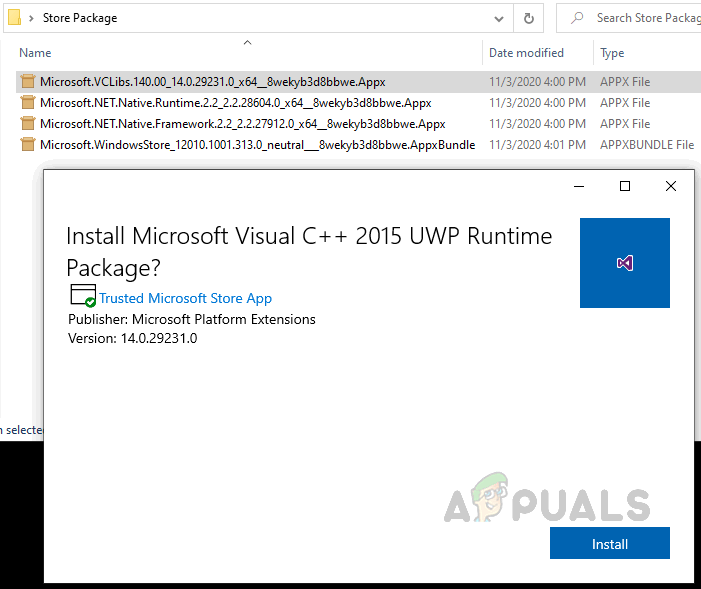Select Microsoft.WindowsStore AppxBundle file name
Screen dimensions: 701x589
pyautogui.click(x=257, y=145)
